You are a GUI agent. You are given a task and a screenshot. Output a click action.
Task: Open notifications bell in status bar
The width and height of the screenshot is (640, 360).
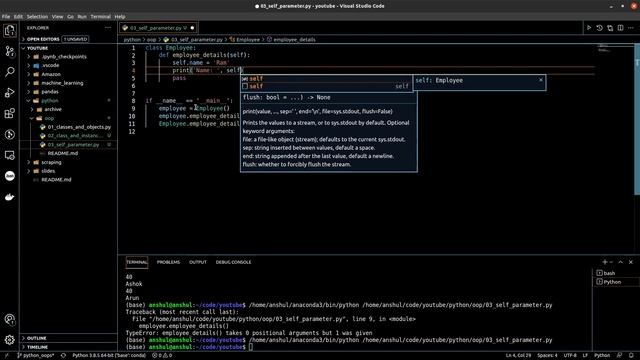631,356
